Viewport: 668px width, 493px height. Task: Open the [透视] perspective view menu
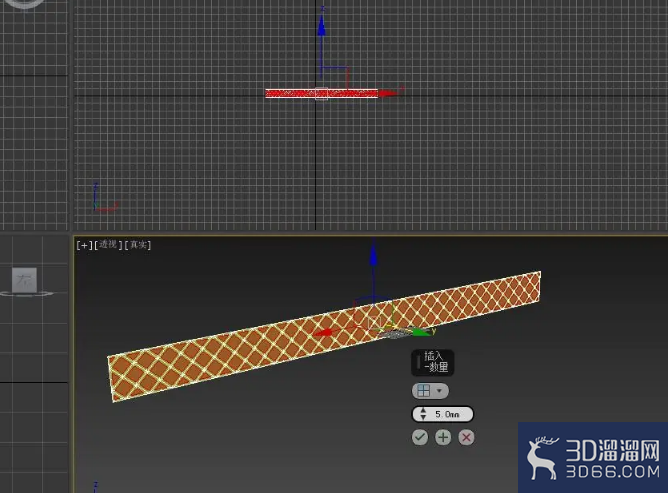pos(108,245)
